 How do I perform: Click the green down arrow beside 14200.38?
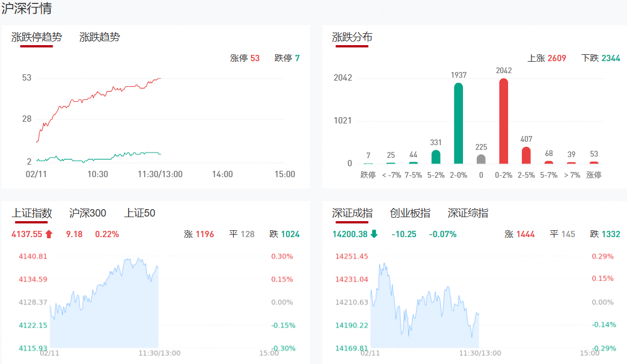pyautogui.click(x=374, y=234)
